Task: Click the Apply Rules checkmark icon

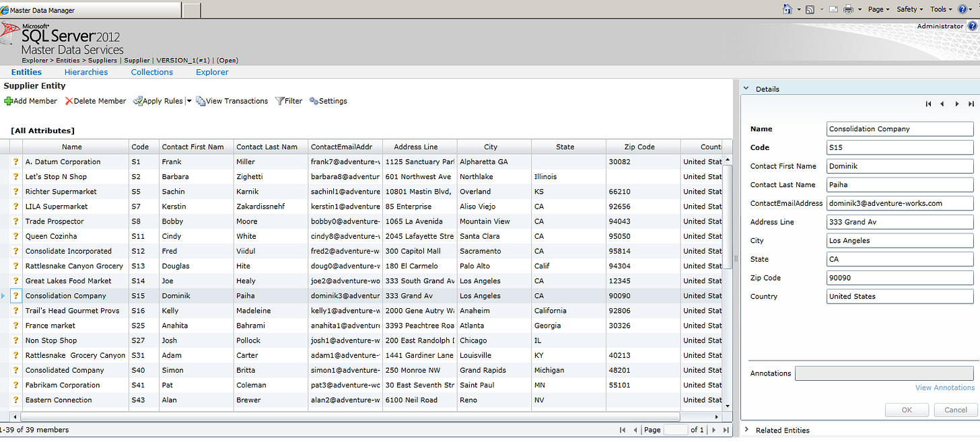Action: pyautogui.click(x=138, y=101)
